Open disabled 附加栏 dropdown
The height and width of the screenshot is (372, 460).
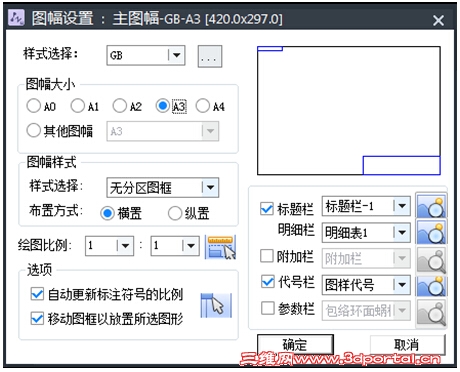366,258
